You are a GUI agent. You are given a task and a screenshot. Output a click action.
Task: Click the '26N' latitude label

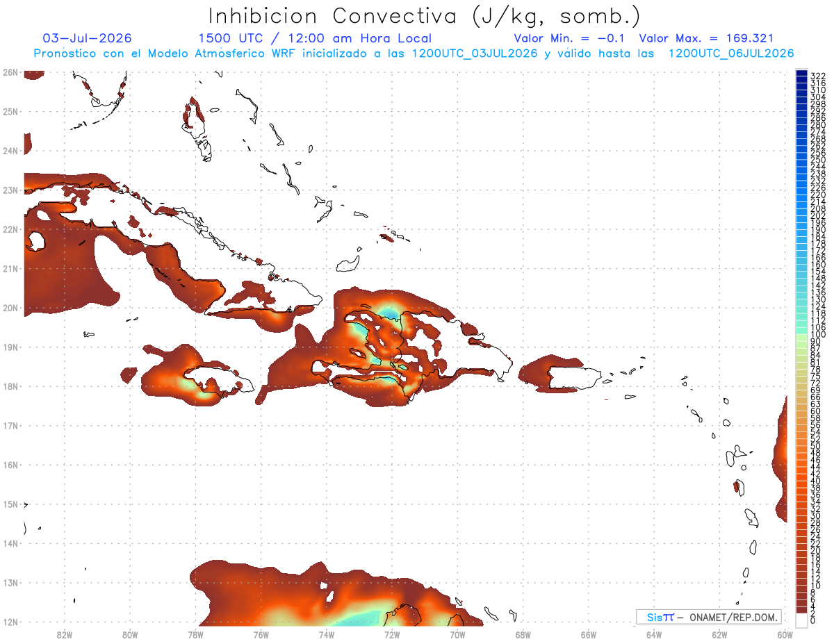(10, 72)
